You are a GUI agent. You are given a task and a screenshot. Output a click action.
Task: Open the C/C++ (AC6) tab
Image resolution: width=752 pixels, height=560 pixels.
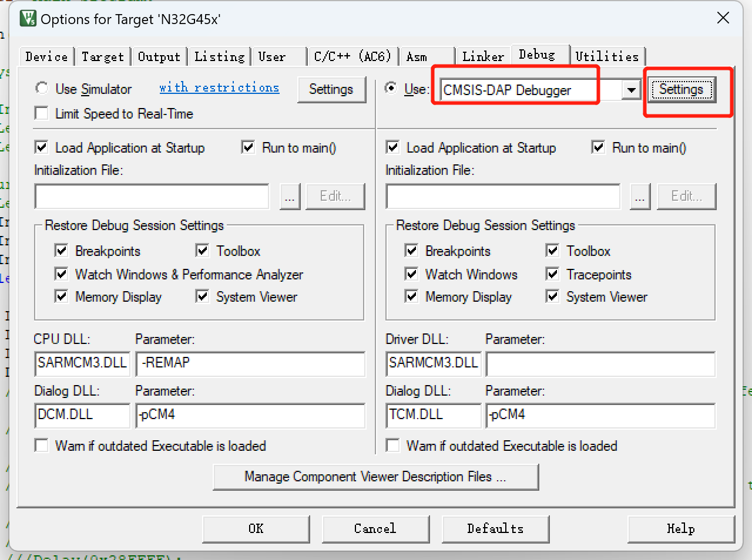coord(352,56)
